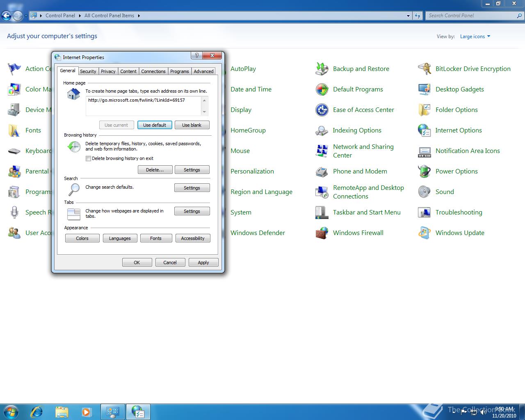Viewport: 525px width, 420px height.
Task: Expand the arrow after Control Panel breadcrumb
Action: point(80,16)
